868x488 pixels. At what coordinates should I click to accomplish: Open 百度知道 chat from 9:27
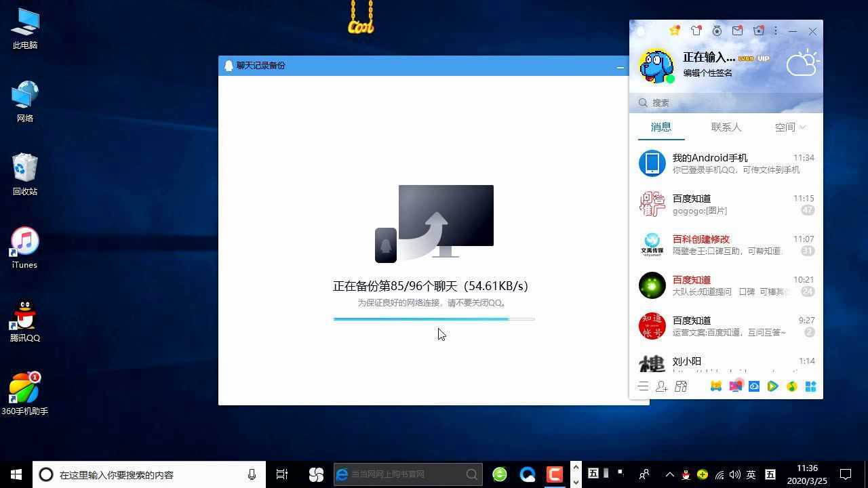726,326
